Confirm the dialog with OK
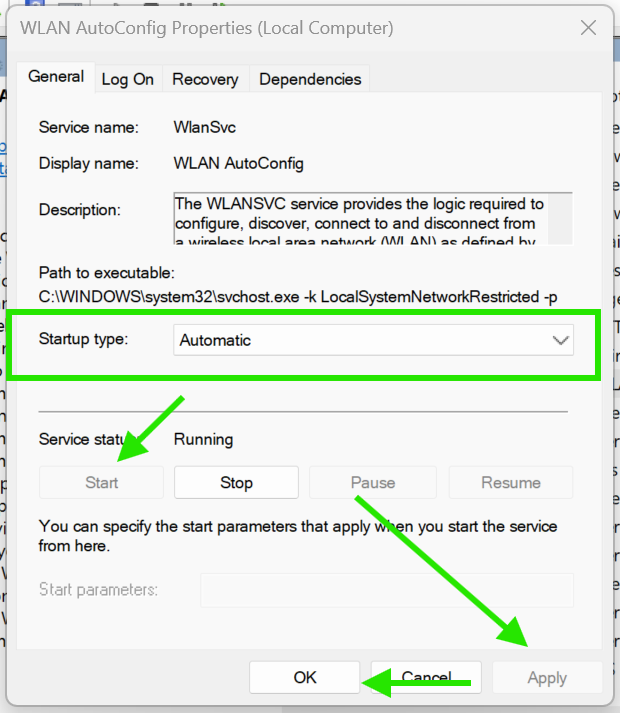The width and height of the screenshot is (620, 713). pyautogui.click(x=305, y=678)
